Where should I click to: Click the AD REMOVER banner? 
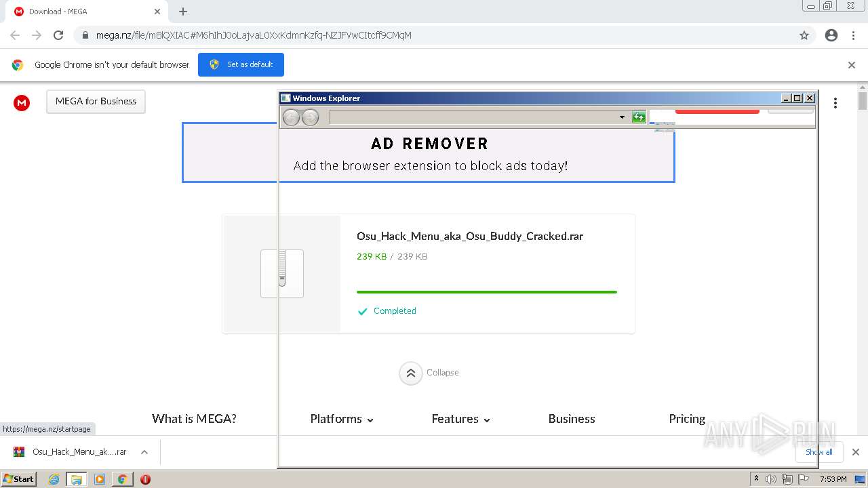tap(429, 152)
